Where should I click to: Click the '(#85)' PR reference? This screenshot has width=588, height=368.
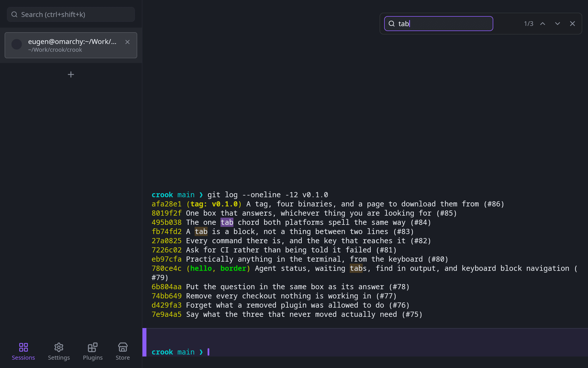[x=446, y=213]
